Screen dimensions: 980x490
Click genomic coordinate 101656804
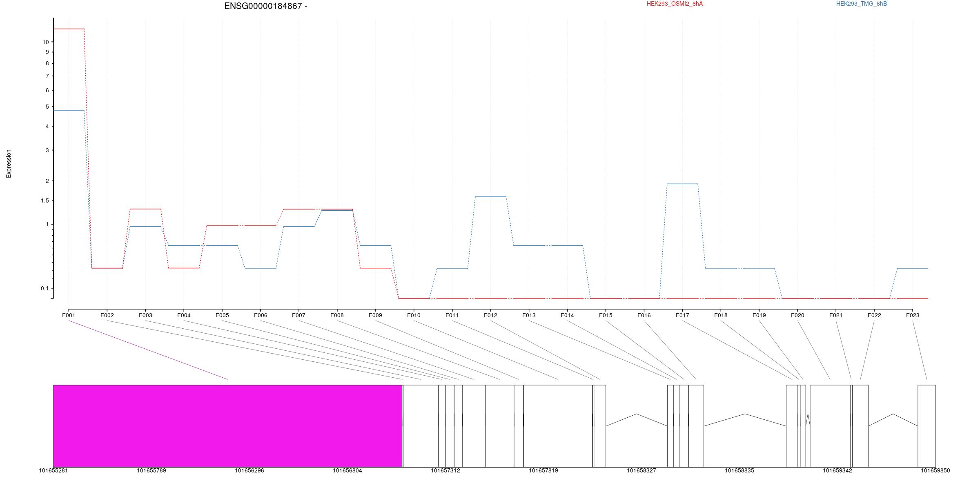coord(347,470)
